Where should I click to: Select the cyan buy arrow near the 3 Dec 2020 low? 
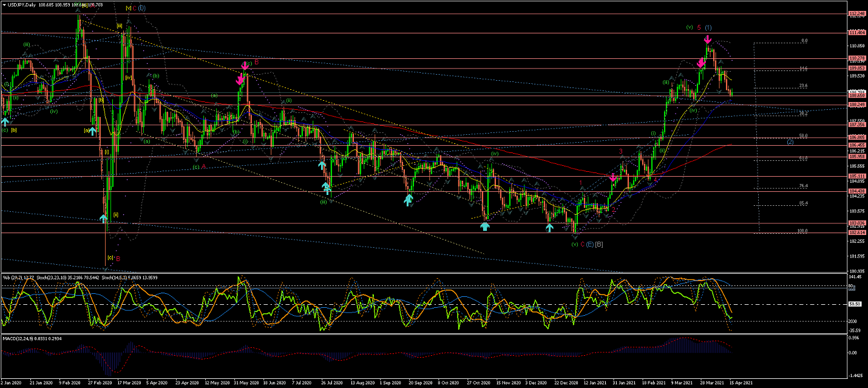click(549, 228)
